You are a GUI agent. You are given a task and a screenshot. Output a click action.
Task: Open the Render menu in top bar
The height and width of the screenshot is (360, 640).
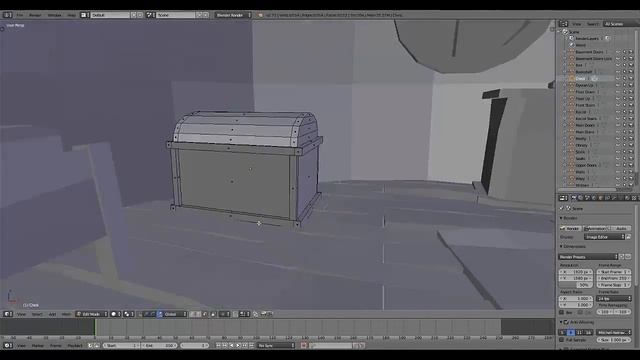35,15
